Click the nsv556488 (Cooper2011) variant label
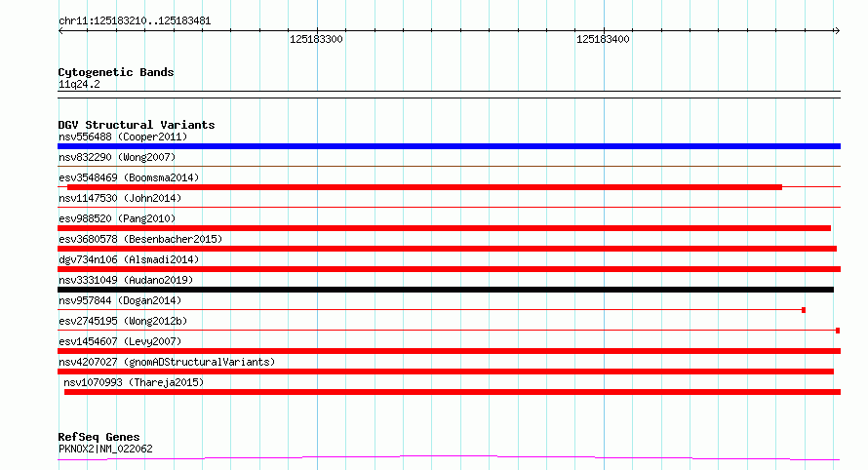Viewport: 868px width, 470px height. pyautogui.click(x=123, y=137)
